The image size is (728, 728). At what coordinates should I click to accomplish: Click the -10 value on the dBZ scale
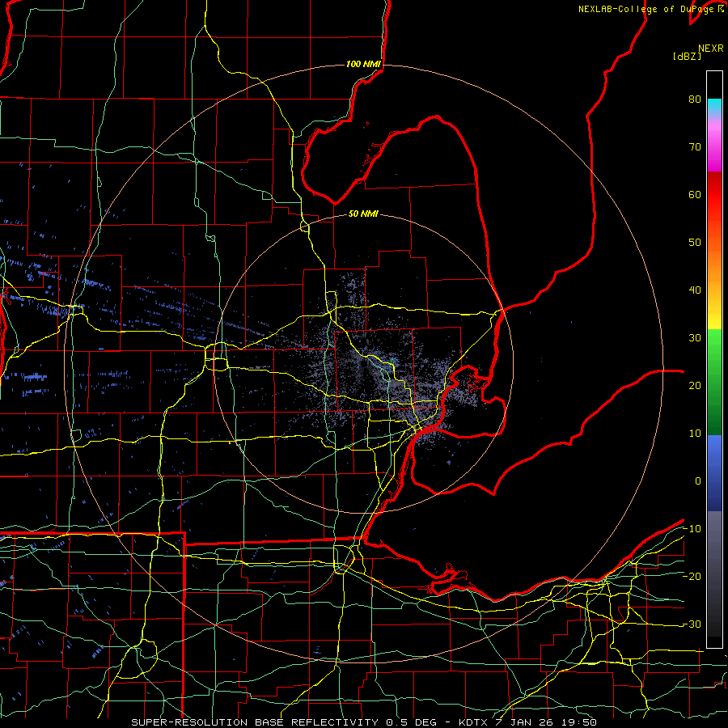[x=692, y=529]
